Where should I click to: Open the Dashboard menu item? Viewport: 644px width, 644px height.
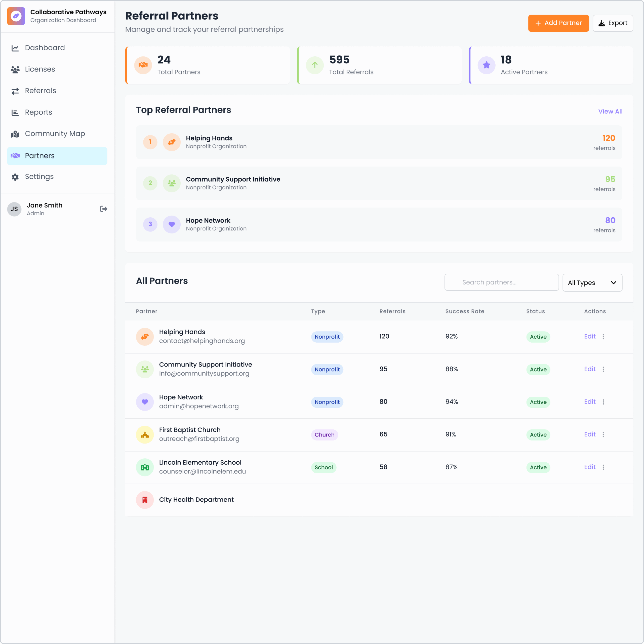point(45,48)
